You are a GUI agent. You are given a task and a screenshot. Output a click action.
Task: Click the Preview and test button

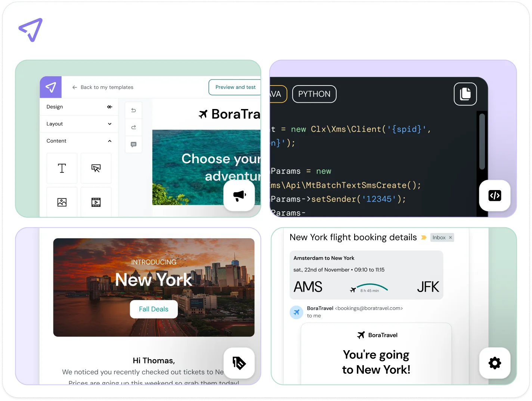235,87
